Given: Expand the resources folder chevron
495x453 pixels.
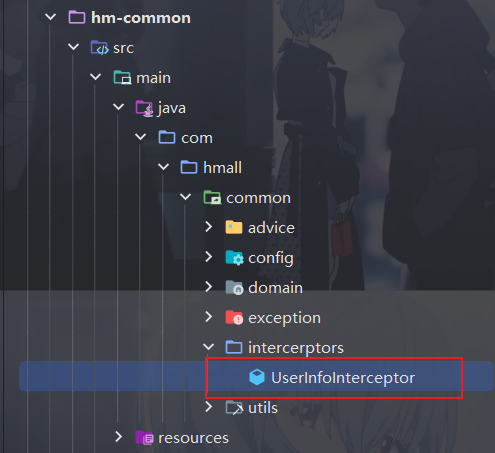Looking at the screenshot, I should pyautogui.click(x=119, y=437).
